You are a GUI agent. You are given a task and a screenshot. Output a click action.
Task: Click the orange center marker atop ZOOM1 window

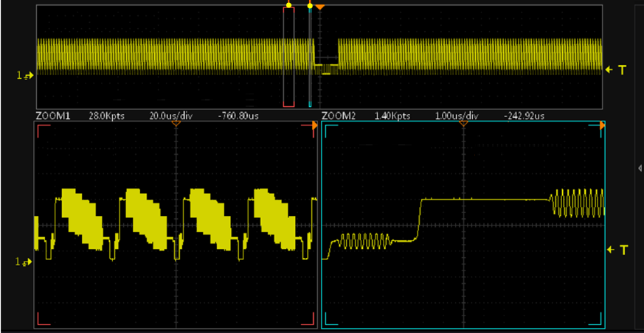176,124
